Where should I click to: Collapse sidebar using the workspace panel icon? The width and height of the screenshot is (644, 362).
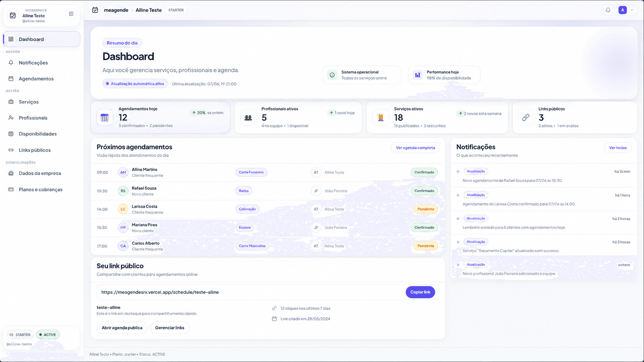[71, 14]
